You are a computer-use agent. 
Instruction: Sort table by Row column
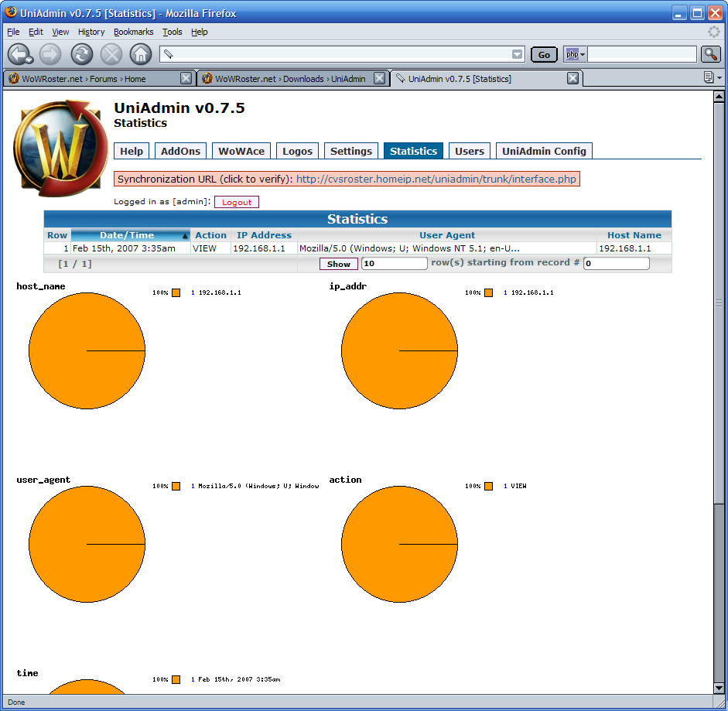pos(57,235)
